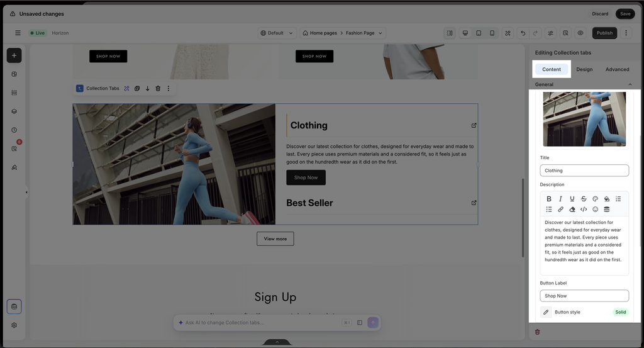The image size is (644, 348).
Task: Open the code view in description editor
Action: 584,210
